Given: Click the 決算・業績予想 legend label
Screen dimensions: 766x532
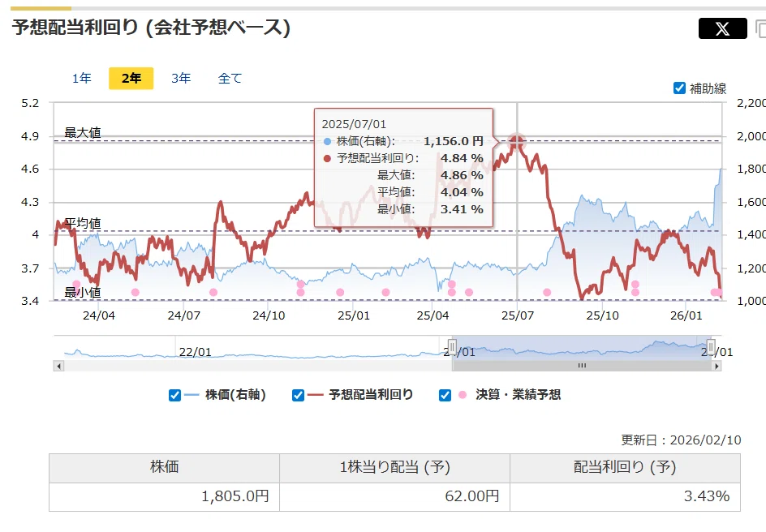Looking at the screenshot, I should tap(519, 394).
